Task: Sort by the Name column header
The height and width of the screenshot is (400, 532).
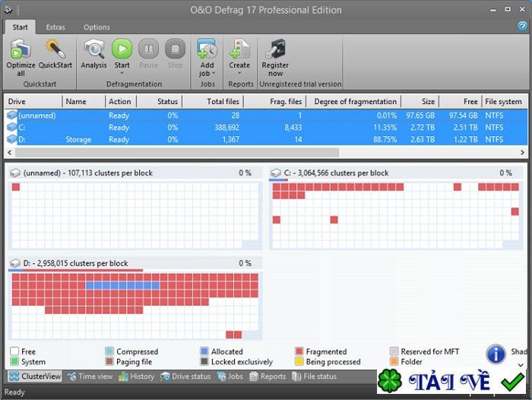Action: pos(84,102)
